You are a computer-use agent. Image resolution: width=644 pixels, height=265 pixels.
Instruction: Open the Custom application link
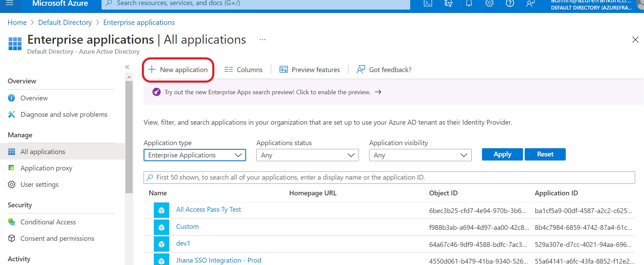pyautogui.click(x=187, y=226)
